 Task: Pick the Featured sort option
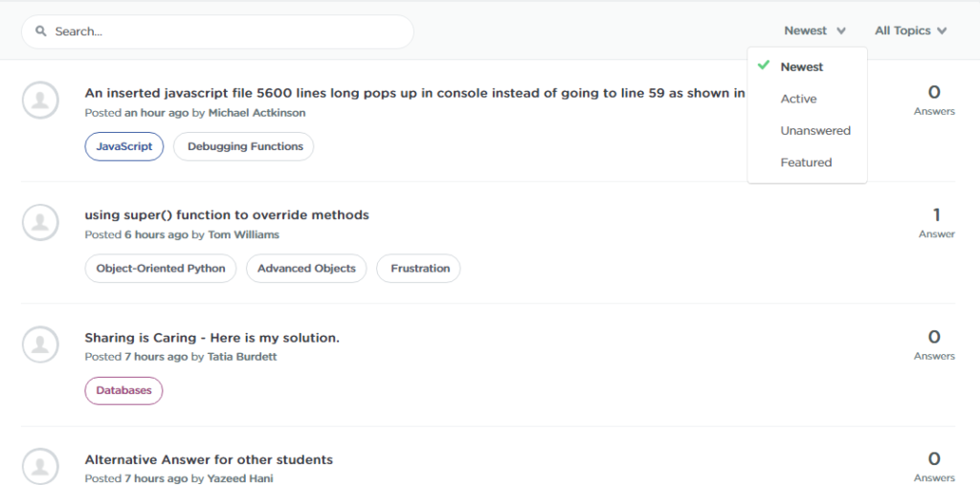pyautogui.click(x=806, y=163)
